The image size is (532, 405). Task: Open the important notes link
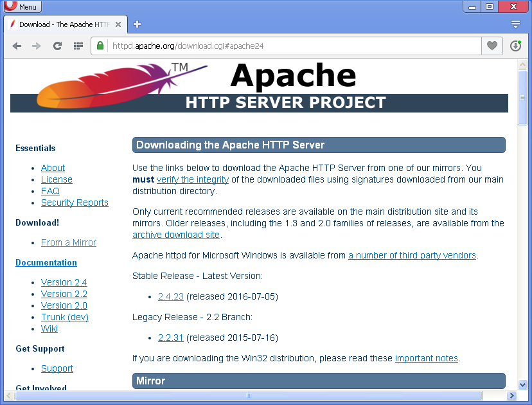click(x=427, y=358)
